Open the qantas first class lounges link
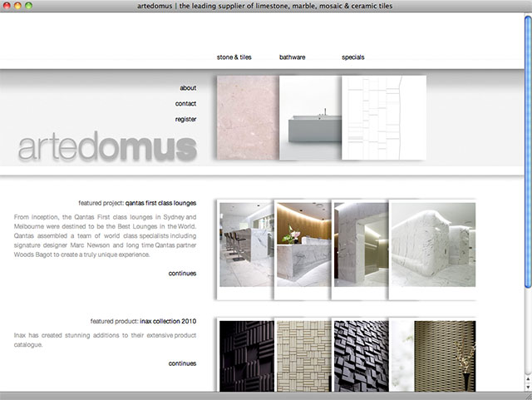The image size is (532, 400). pyautogui.click(x=160, y=203)
